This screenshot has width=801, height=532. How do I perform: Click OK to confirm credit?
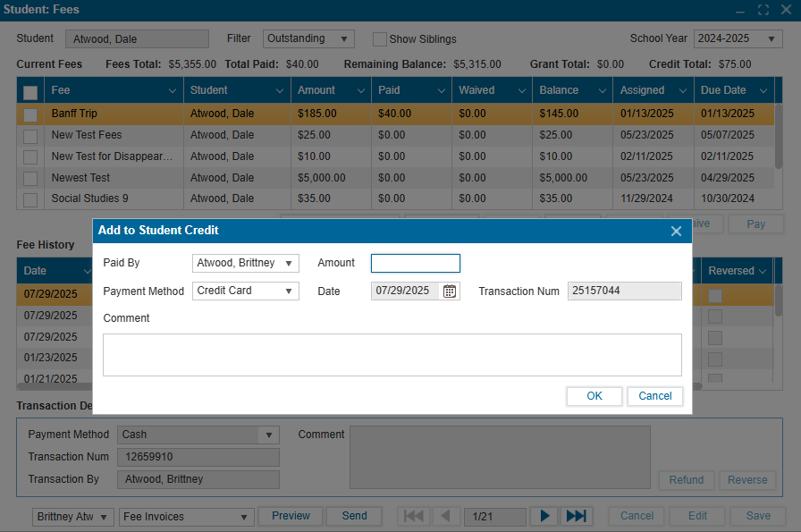coord(594,396)
